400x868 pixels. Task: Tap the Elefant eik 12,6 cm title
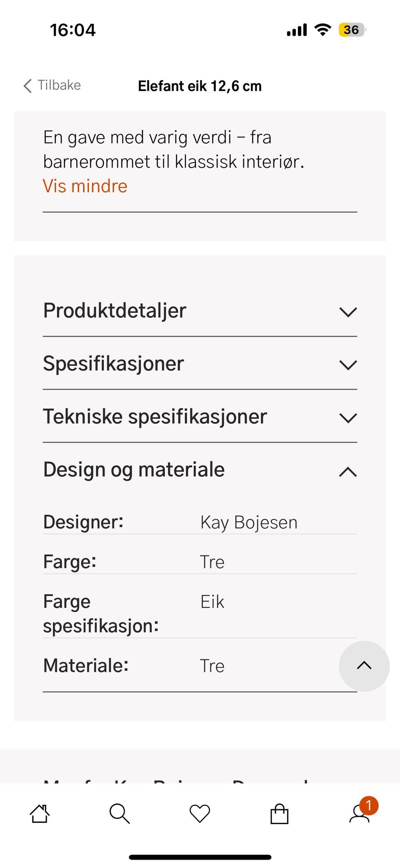[x=200, y=86]
